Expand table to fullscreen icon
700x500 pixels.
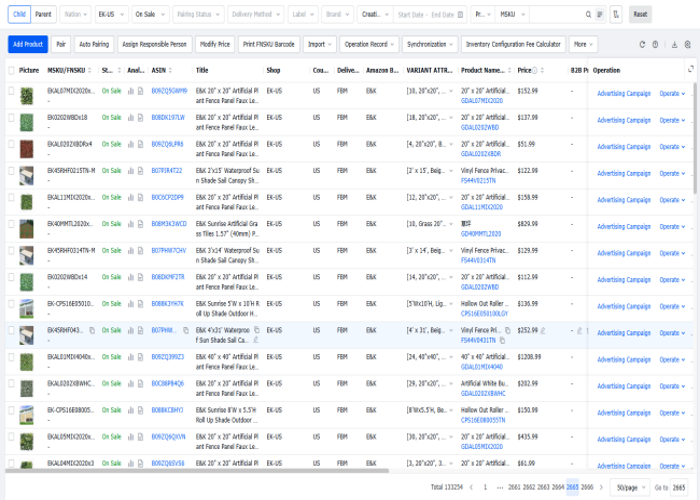(691, 69)
